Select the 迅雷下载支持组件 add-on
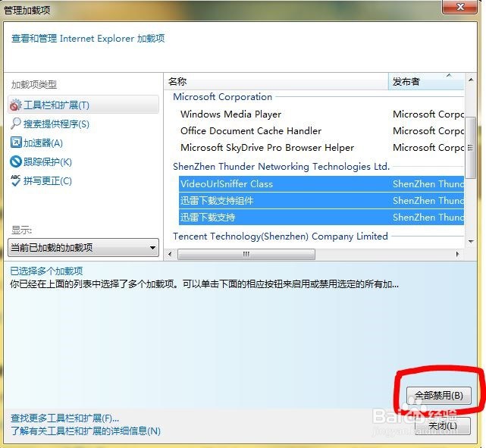 tap(321, 201)
